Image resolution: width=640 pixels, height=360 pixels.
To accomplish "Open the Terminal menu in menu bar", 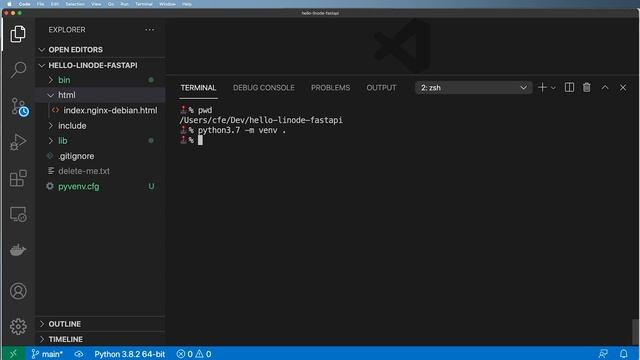I will pos(144,4).
